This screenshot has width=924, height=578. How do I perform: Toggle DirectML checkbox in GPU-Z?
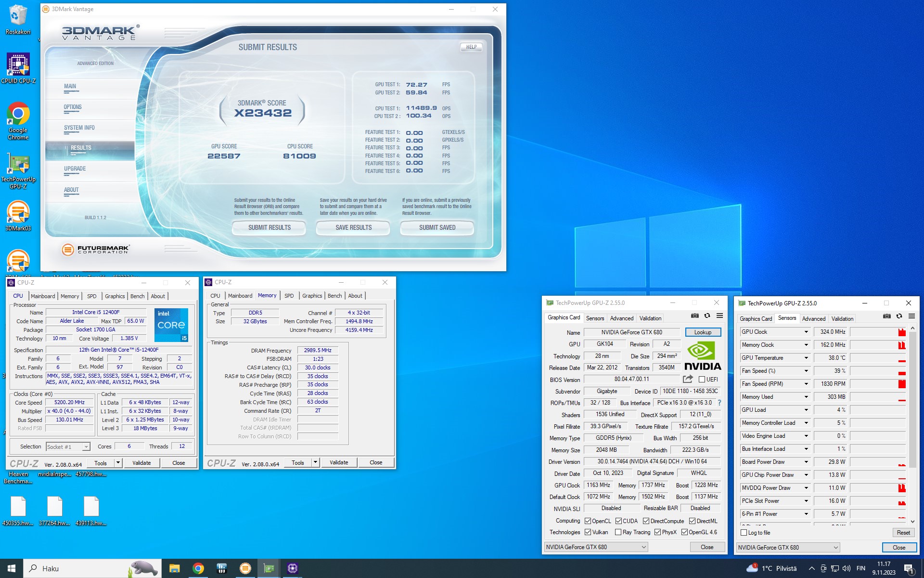coord(692,521)
